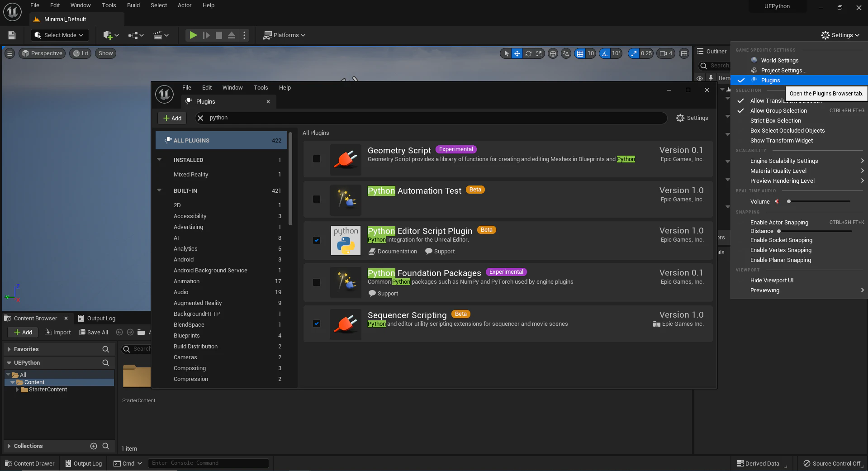868x471 pixels.
Task: Open Documentation link for Python Editor Script Plugin
Action: tap(393, 252)
